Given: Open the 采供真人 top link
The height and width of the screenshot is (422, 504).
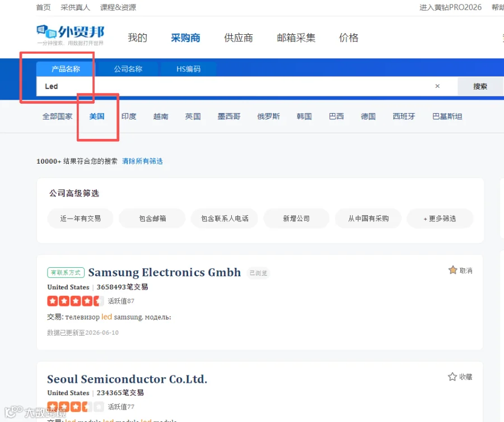Looking at the screenshot, I should 75,7.
